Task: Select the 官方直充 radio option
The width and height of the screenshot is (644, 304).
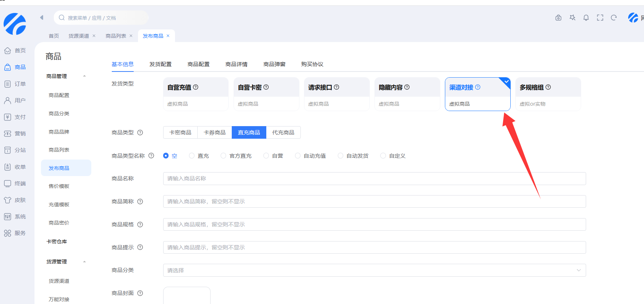Action: point(224,156)
